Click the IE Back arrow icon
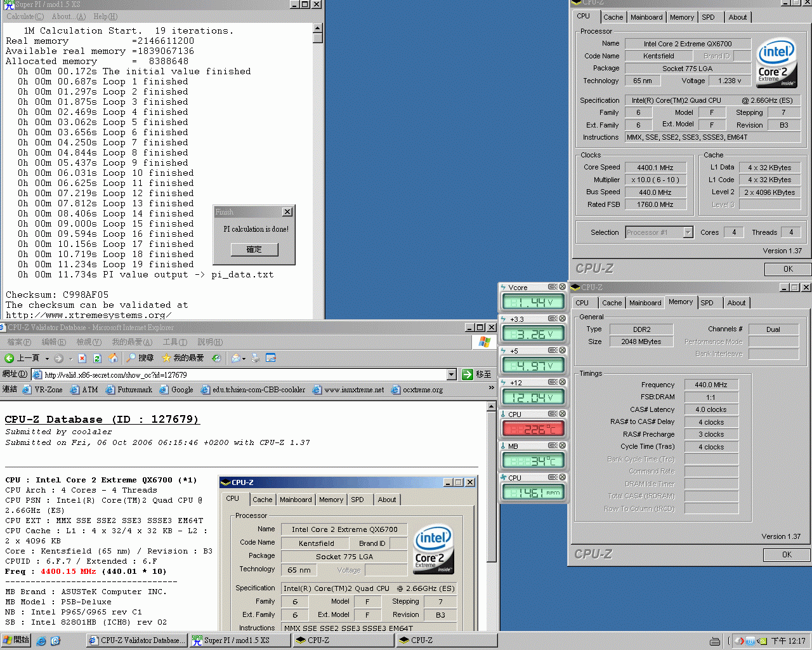 10,358
